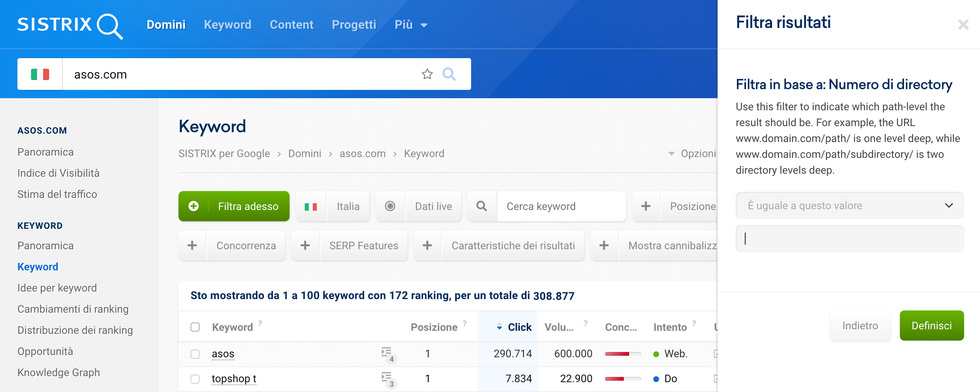This screenshot has height=392, width=980.
Task: Click the Indietro button
Action: click(x=860, y=326)
